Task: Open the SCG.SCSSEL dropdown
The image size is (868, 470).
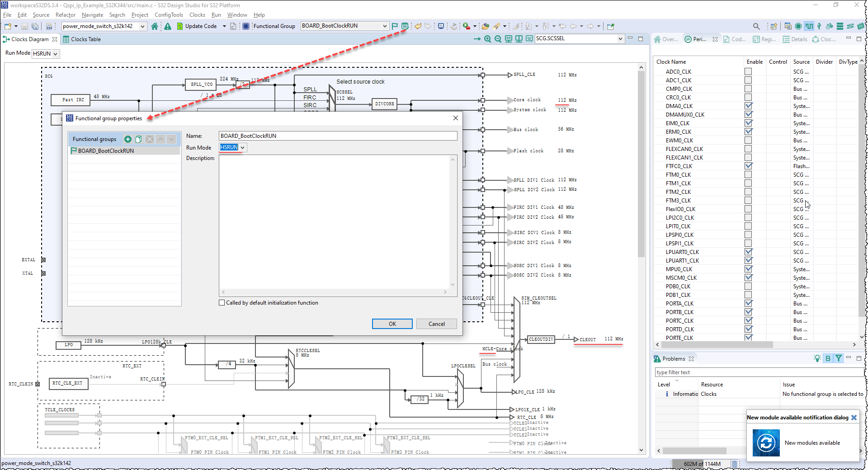Action: point(620,39)
